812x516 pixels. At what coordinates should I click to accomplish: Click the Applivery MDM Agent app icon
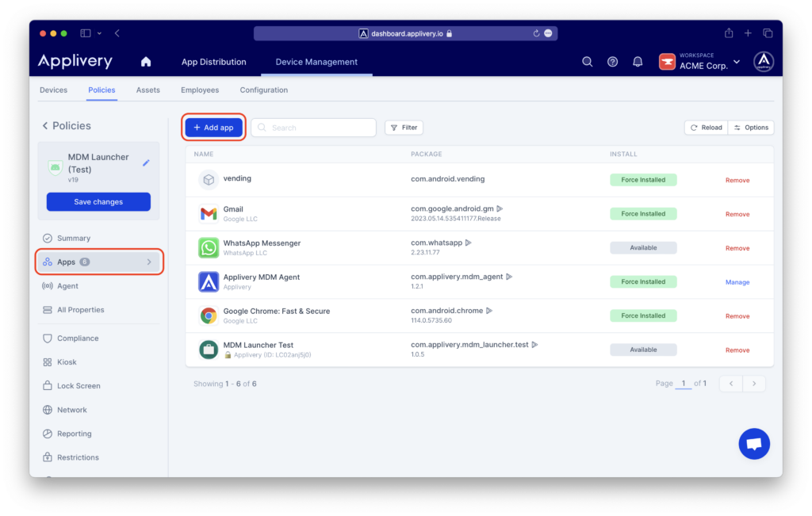pyautogui.click(x=209, y=281)
